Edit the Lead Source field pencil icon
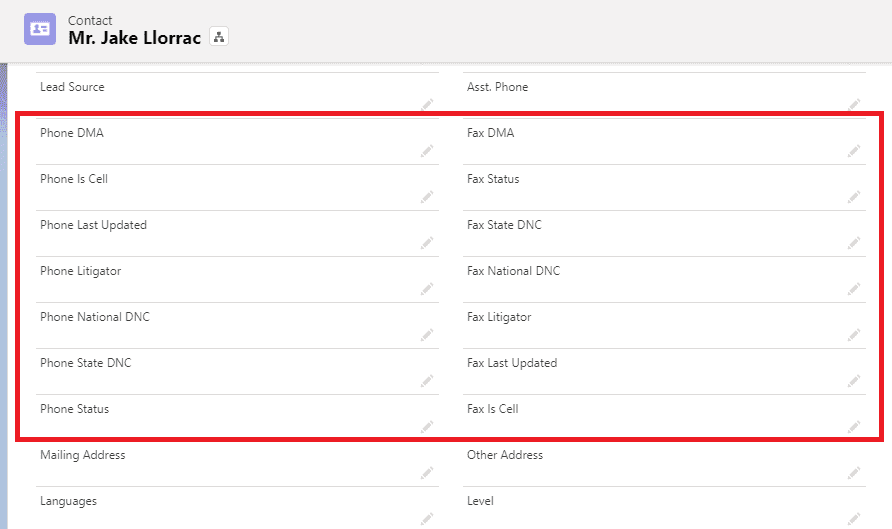 coord(427,104)
